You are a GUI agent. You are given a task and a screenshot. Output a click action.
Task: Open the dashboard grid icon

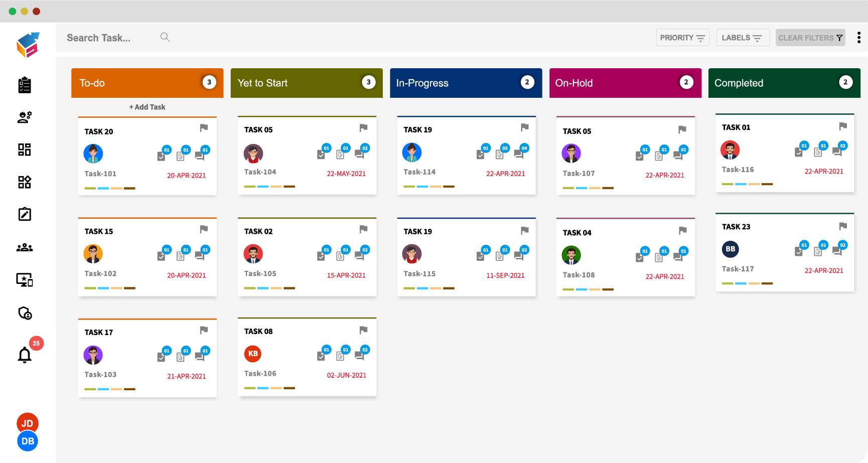click(x=24, y=149)
